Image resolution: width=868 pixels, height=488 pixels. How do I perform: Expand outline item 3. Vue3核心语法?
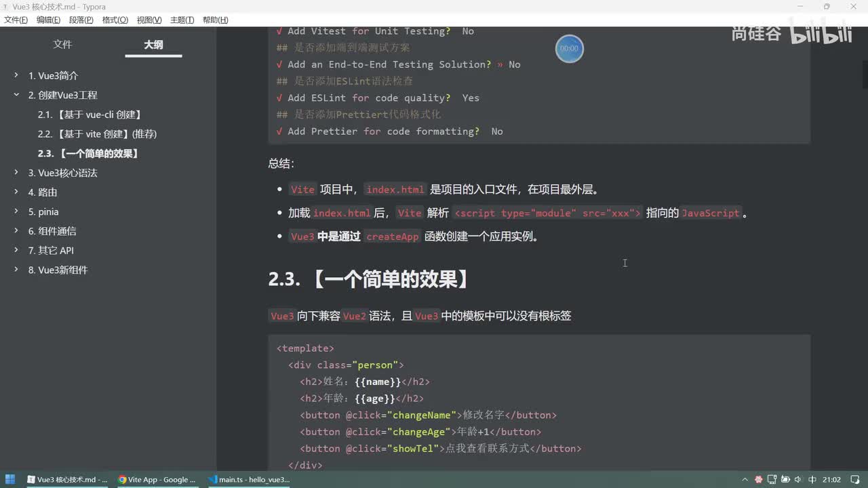pyautogui.click(x=16, y=173)
